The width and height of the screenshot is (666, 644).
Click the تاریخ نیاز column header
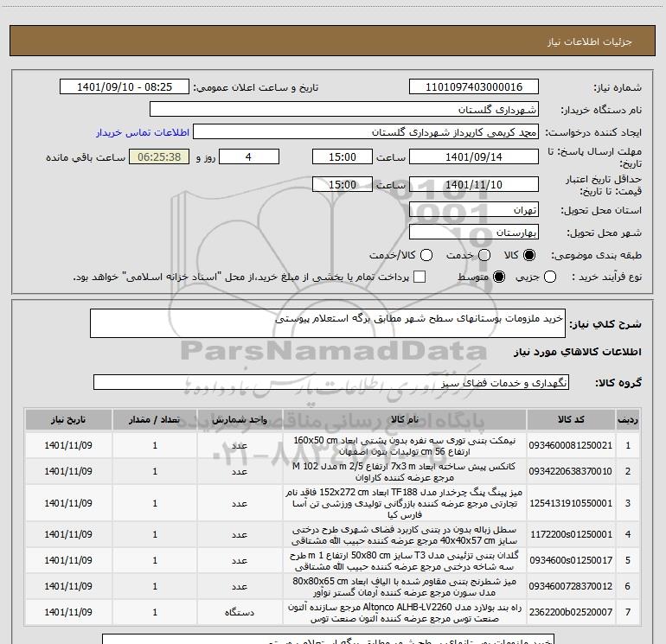click(x=68, y=419)
